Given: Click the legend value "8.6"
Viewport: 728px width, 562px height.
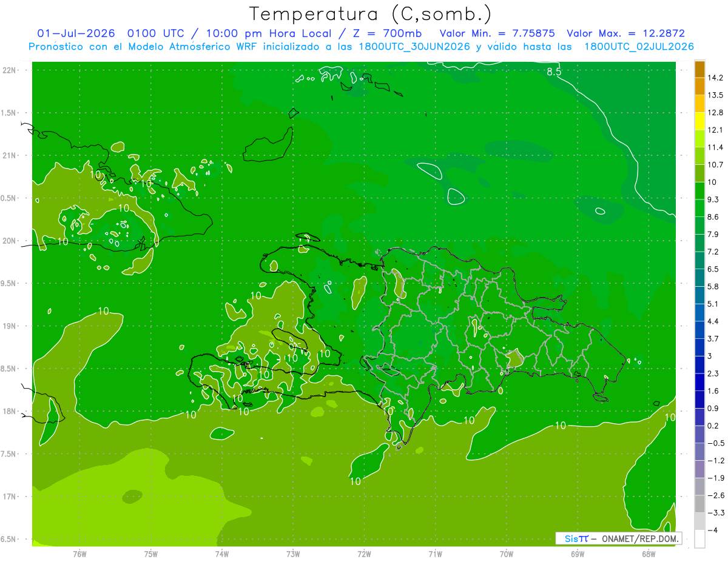Looking at the screenshot, I should point(714,217).
